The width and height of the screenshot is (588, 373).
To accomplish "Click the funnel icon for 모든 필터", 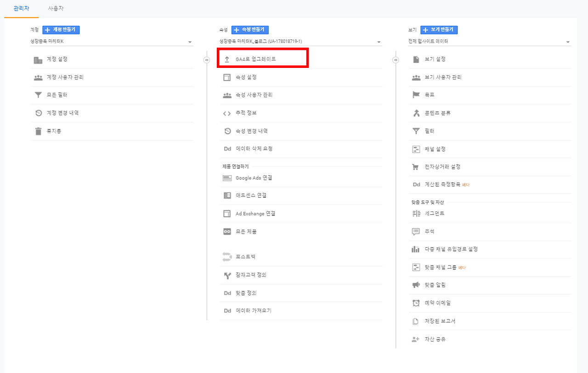I will [38, 95].
